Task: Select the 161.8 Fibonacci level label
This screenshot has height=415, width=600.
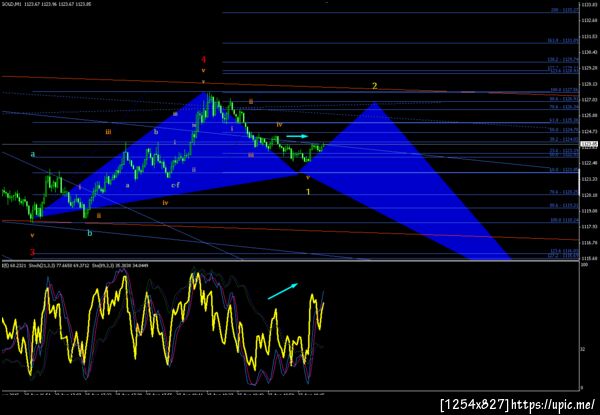Action: tap(563, 41)
